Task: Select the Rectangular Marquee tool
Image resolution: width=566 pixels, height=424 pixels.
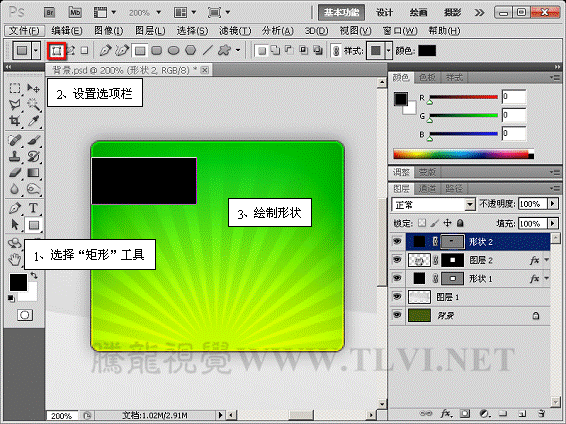Action: tap(15, 88)
